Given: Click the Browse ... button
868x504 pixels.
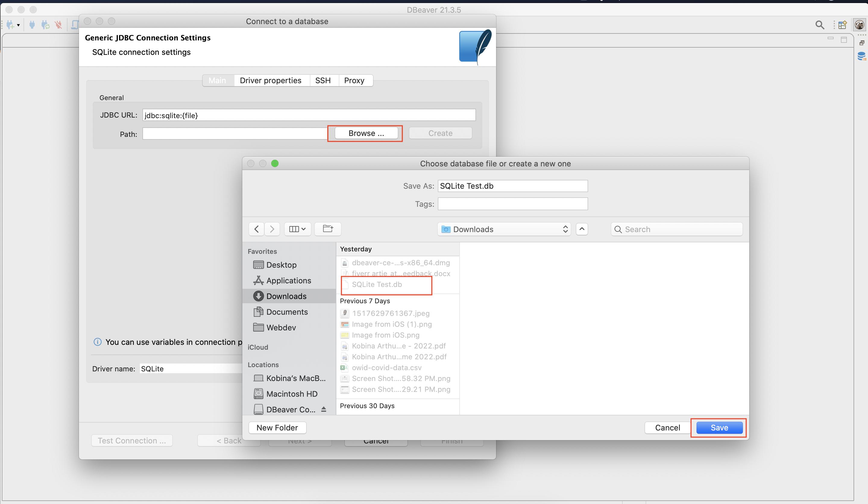Looking at the screenshot, I should click(366, 133).
